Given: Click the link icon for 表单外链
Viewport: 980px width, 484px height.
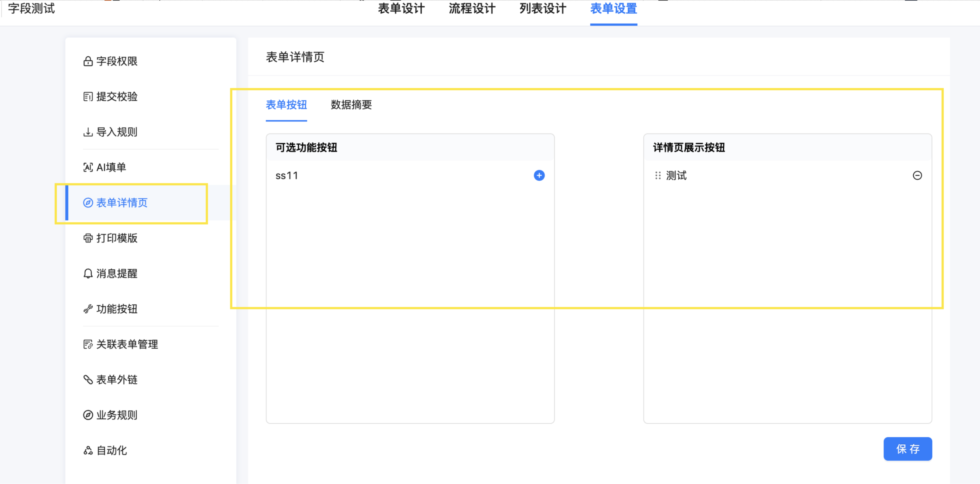Looking at the screenshot, I should tap(88, 379).
